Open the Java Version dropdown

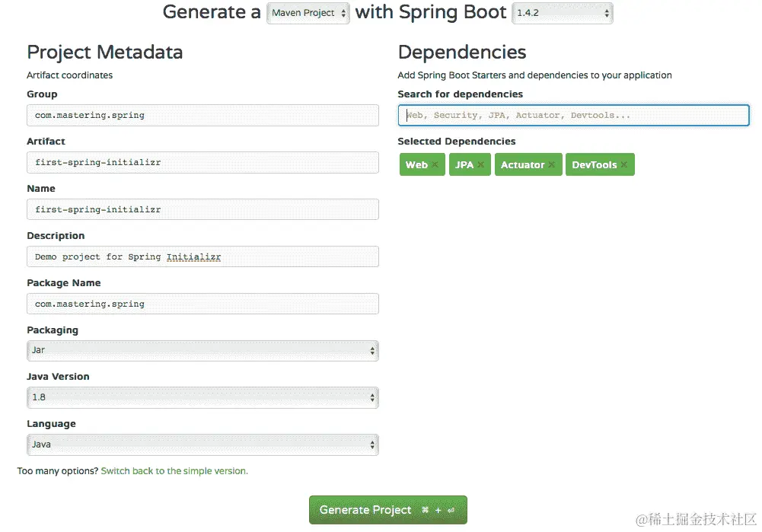pos(202,397)
